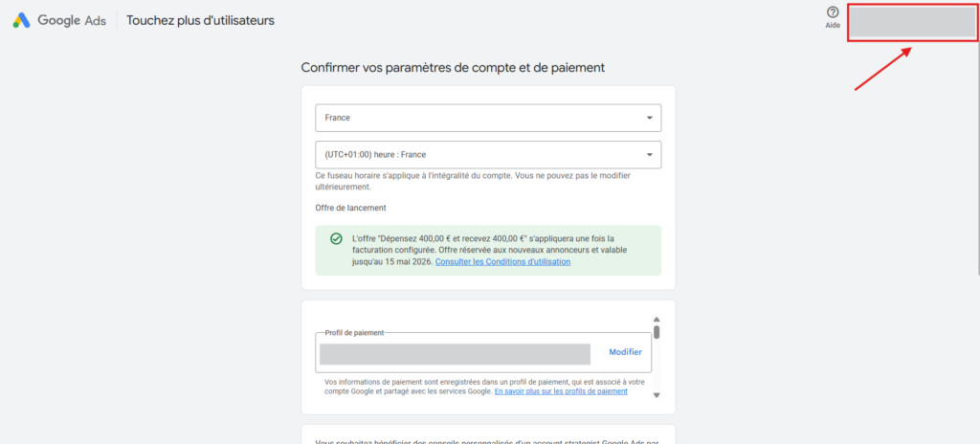Screen dimensions: 980x444
Task: Click the 'Touchez plus d'utilisateurs' header title
Action: (x=200, y=20)
